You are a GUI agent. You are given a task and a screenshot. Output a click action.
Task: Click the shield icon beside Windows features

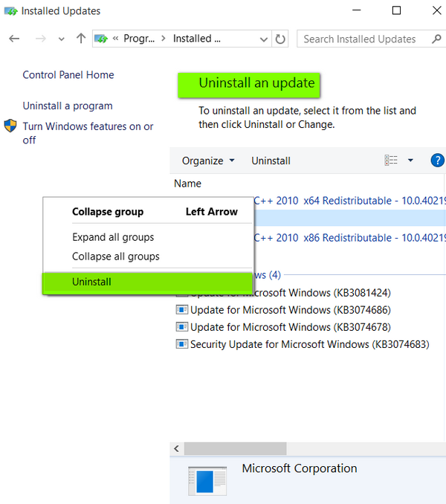10,126
